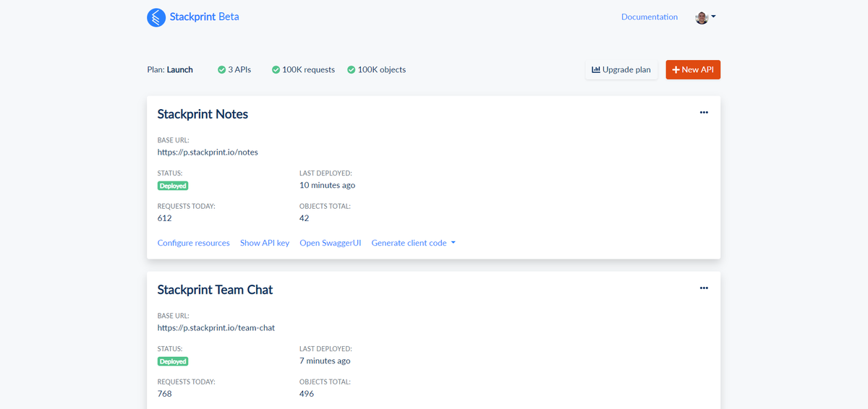868x409 pixels.
Task: Select the Stackprint Notes title
Action: (203, 114)
